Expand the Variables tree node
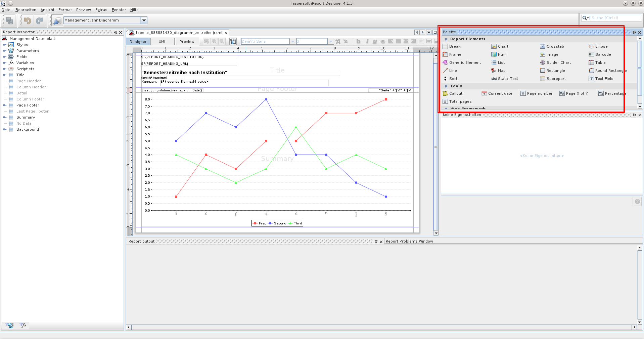This screenshot has width=644, height=339. tap(4, 63)
